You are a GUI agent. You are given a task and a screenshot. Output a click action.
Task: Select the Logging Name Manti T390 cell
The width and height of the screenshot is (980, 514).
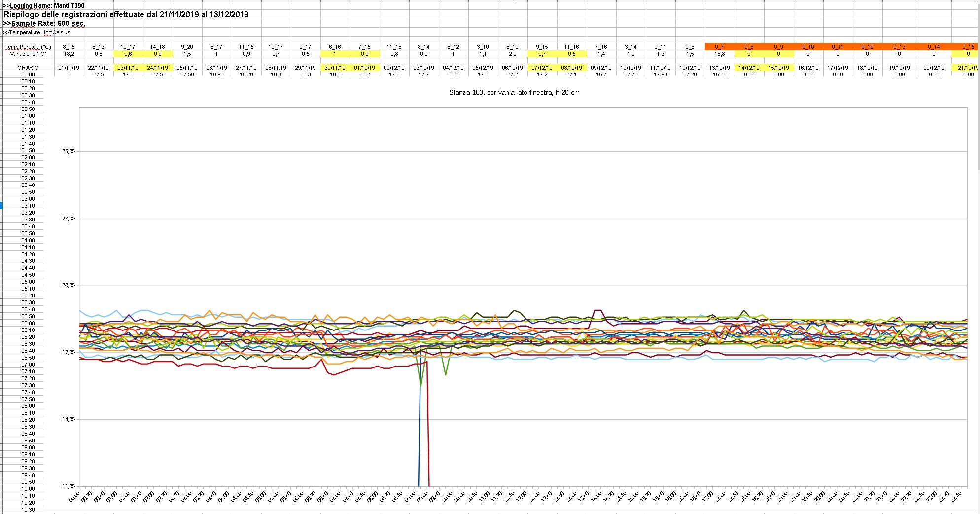44,6
